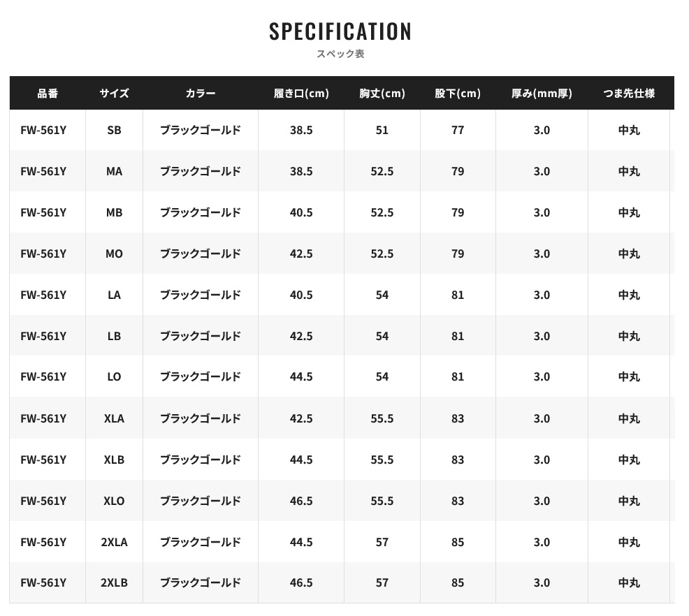
Task: Click the 厚み(mm厚) column header
Action: point(542,93)
